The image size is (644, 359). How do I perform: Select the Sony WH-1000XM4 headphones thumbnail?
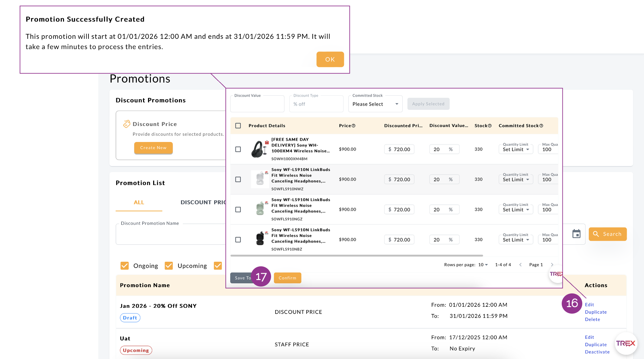pyautogui.click(x=259, y=149)
